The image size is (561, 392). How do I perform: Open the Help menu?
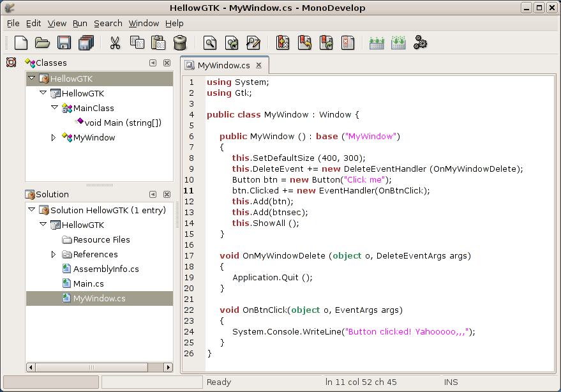[x=174, y=23]
